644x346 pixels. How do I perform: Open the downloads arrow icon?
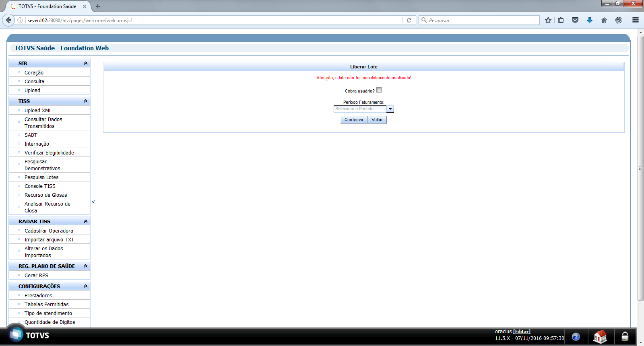[x=590, y=20]
